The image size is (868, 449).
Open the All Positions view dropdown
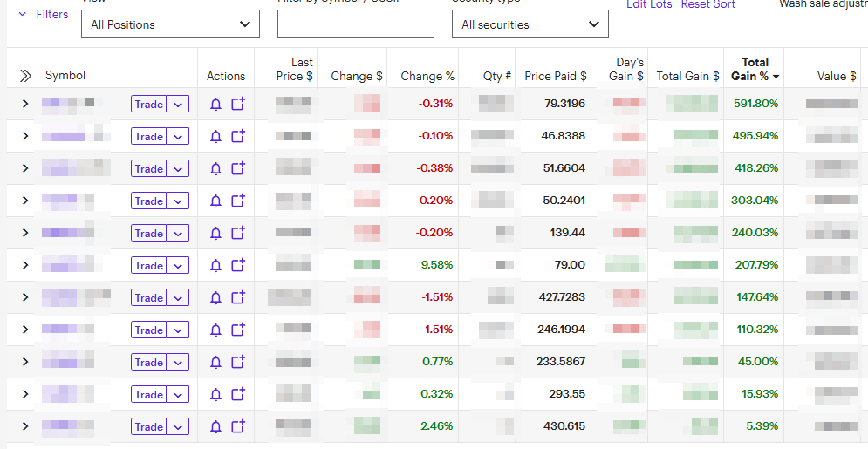[x=170, y=24]
